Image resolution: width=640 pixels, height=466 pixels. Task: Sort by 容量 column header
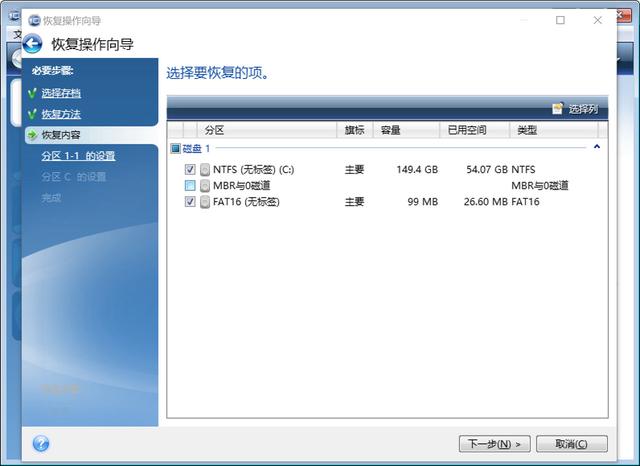[406, 130]
